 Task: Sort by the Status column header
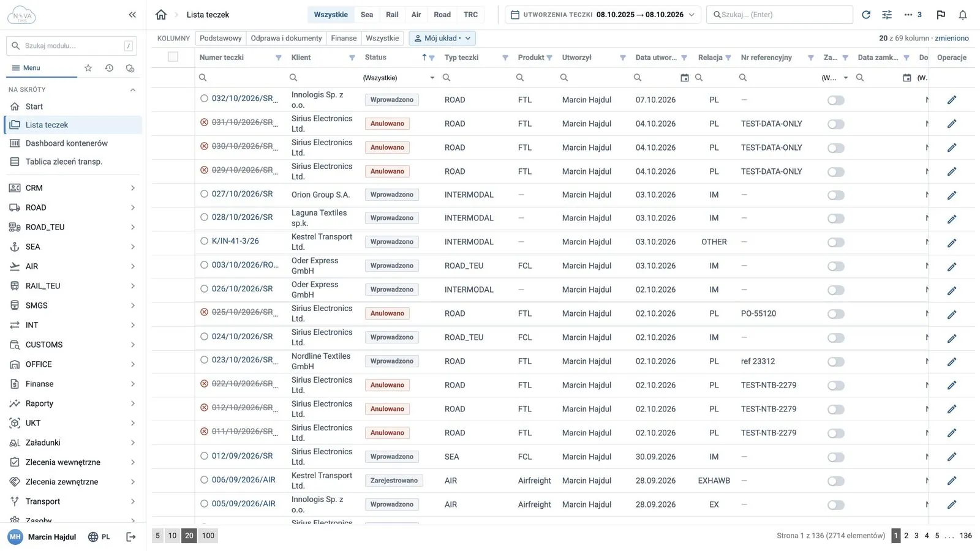375,58
